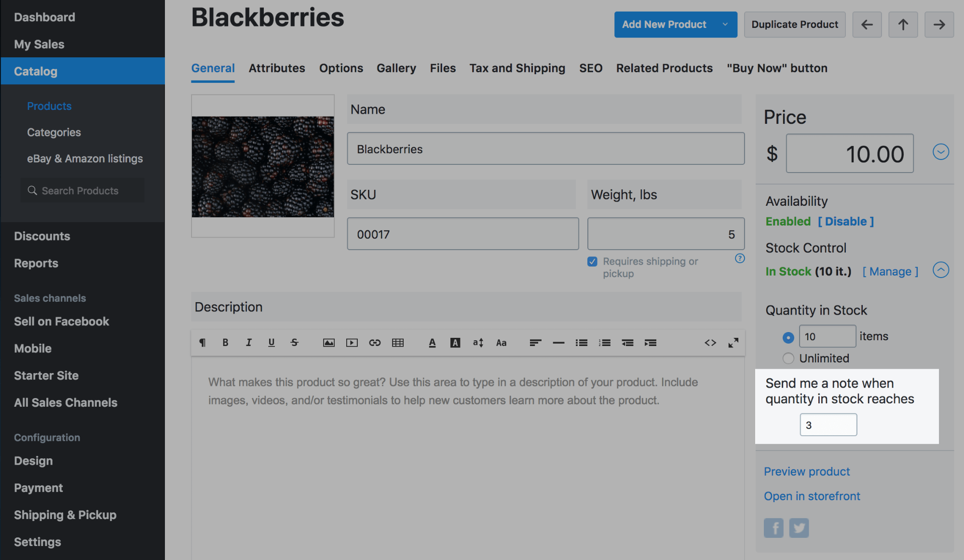
Task: Toggle bold formatting in the description editor
Action: (225, 343)
